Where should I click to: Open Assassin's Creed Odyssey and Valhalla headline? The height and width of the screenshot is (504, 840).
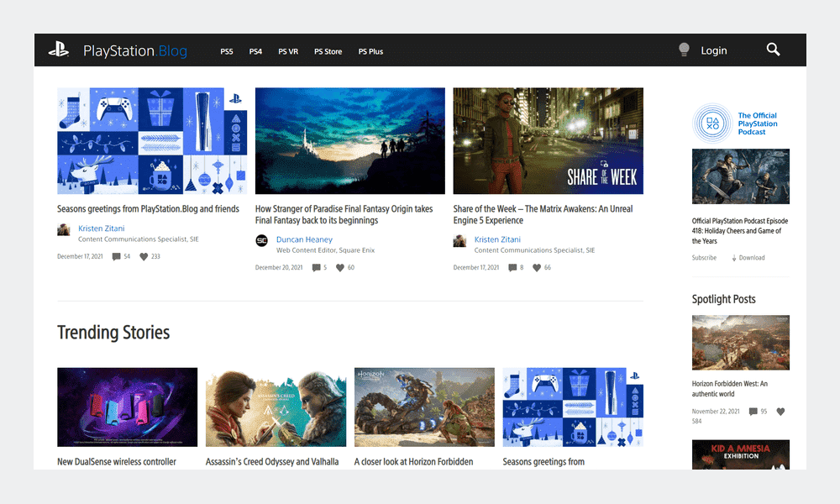pyautogui.click(x=272, y=462)
